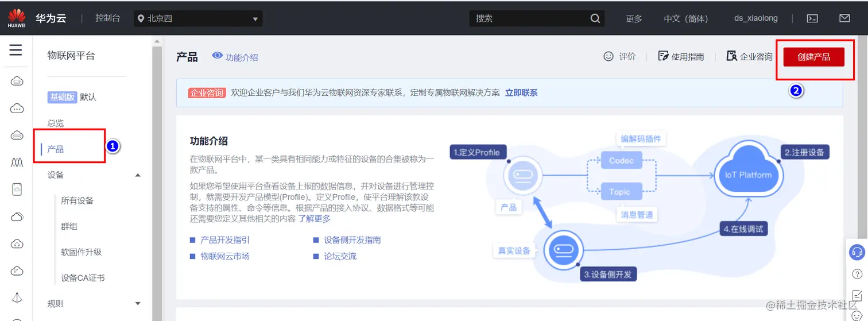Click the question mark help icon
Image resolution: width=868 pixels, height=321 pixels.
(857, 273)
